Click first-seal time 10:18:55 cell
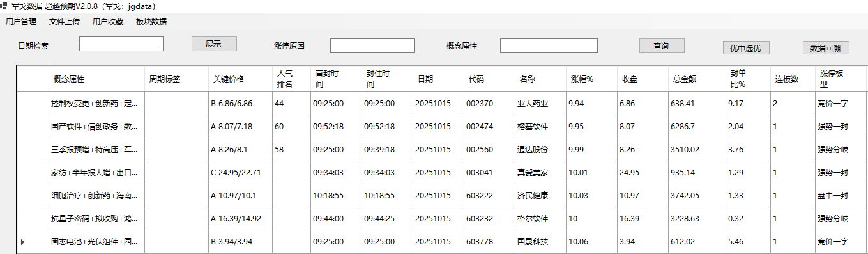This screenshot has height=254, width=868. pos(337,196)
